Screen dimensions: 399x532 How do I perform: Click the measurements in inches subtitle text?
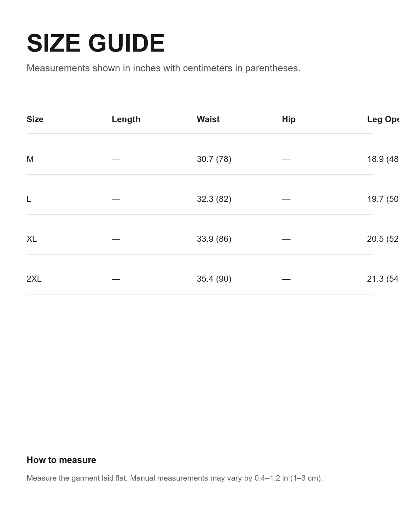[163, 68]
